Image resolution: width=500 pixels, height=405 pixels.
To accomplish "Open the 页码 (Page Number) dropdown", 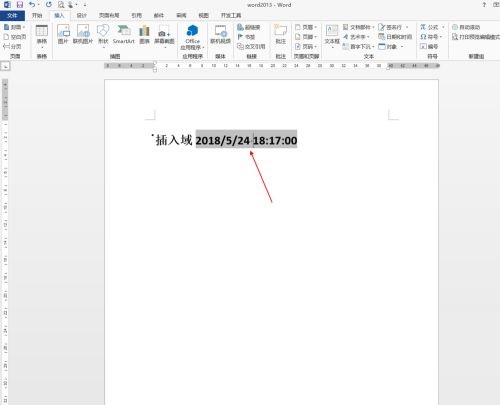I will 306,46.
